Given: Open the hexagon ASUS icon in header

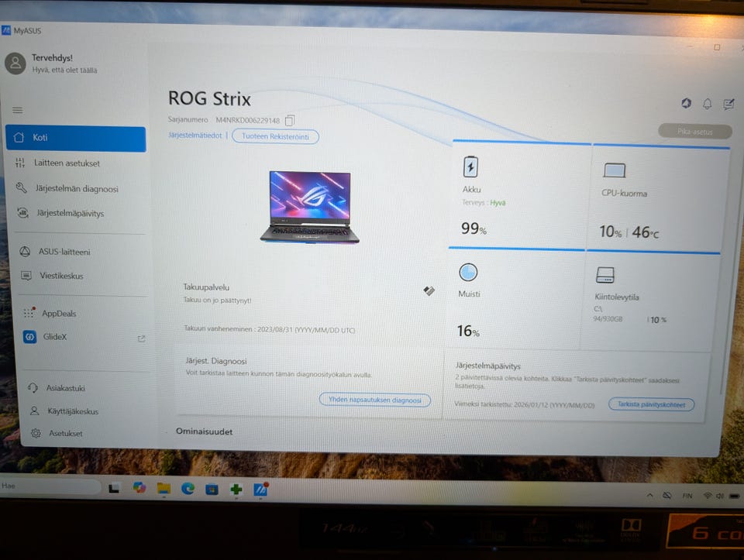Looking at the screenshot, I should coord(686,103).
